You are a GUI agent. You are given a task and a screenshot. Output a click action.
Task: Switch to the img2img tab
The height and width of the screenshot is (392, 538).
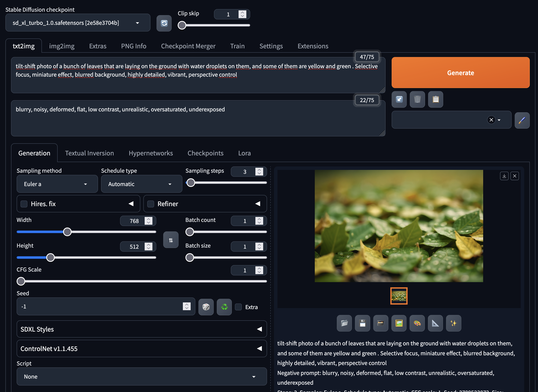pos(62,46)
